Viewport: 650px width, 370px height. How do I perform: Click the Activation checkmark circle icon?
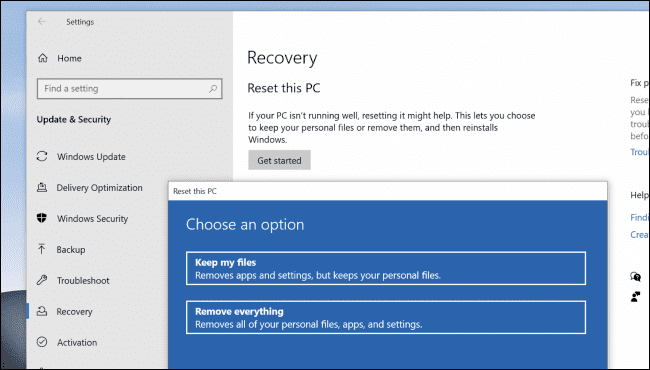(42, 342)
